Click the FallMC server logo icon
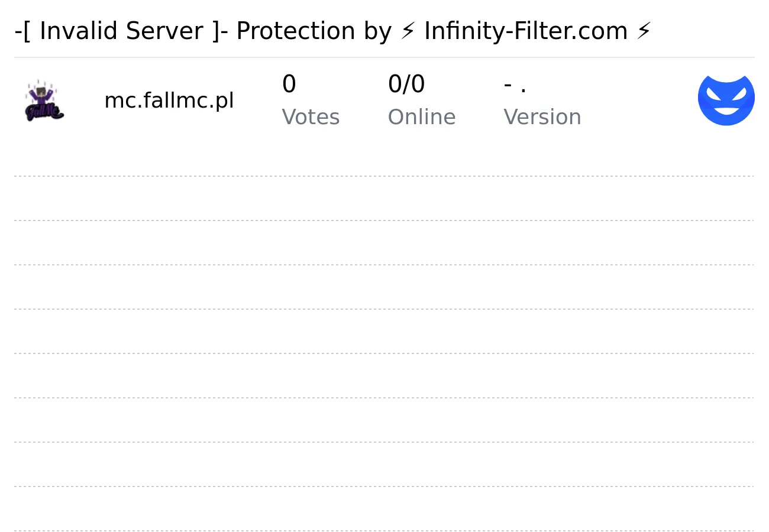Viewport: 769px width, 532px height. point(45,100)
